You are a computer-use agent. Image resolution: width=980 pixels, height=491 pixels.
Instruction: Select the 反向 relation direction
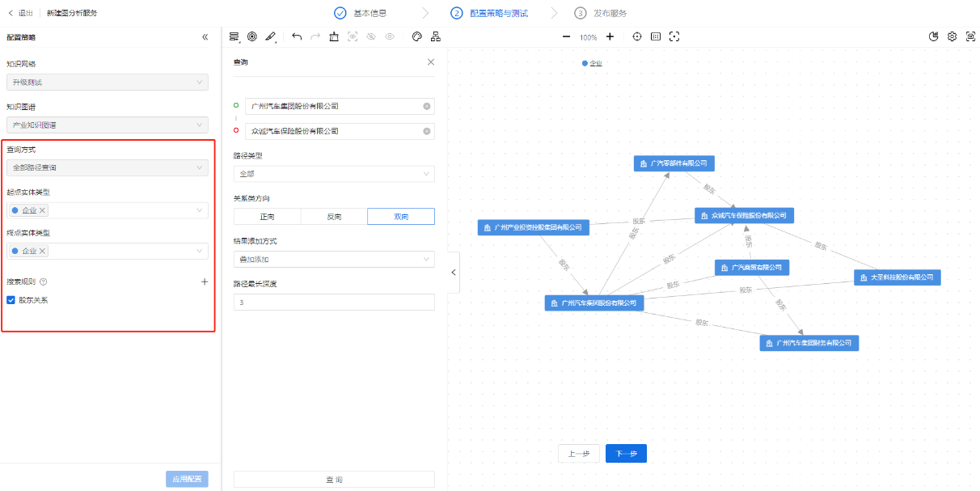[334, 217]
